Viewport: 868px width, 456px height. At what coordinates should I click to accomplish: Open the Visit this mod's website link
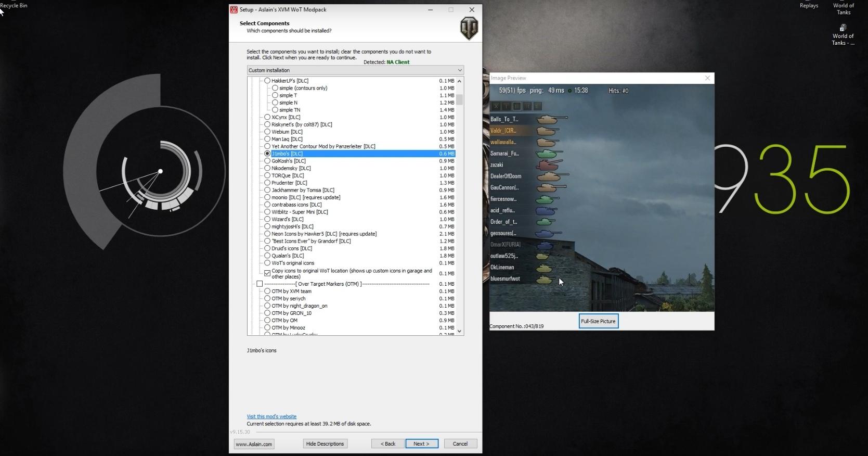pyautogui.click(x=271, y=416)
